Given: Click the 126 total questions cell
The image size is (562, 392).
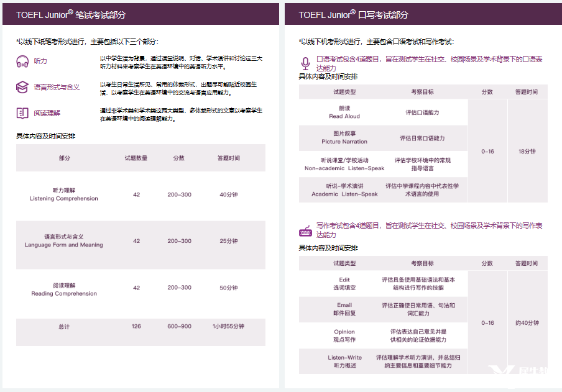Looking at the screenshot, I should pos(136,326).
